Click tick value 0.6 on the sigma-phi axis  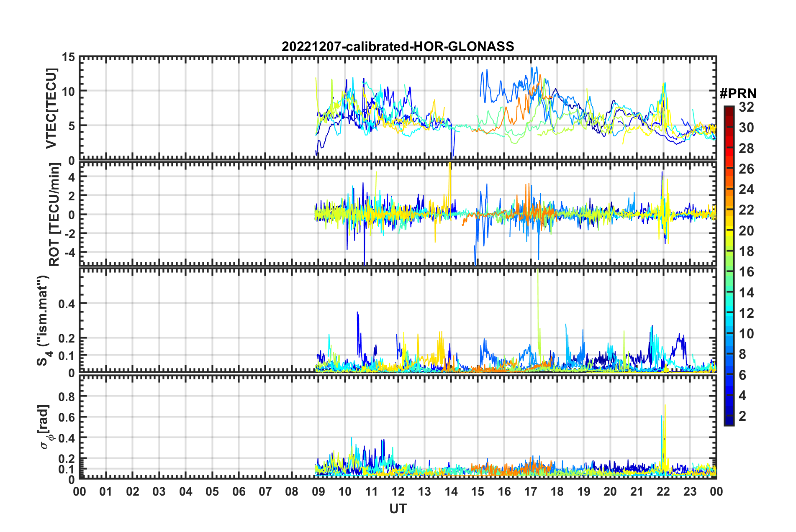pos(66,417)
